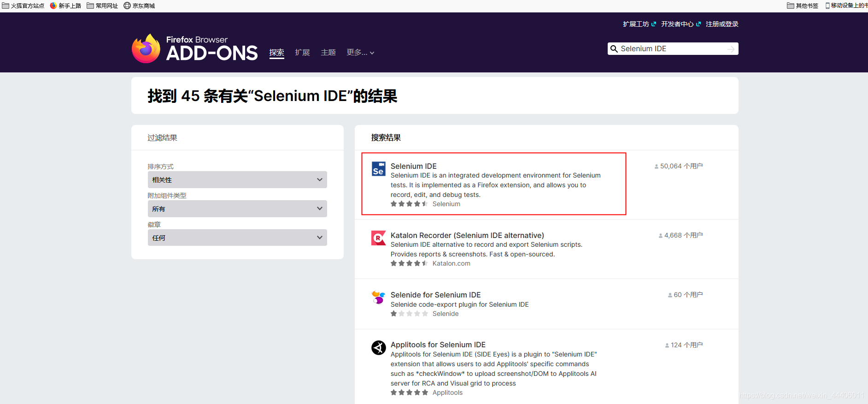Click the 过滤结果 heading
The height and width of the screenshot is (404, 868).
pos(162,137)
